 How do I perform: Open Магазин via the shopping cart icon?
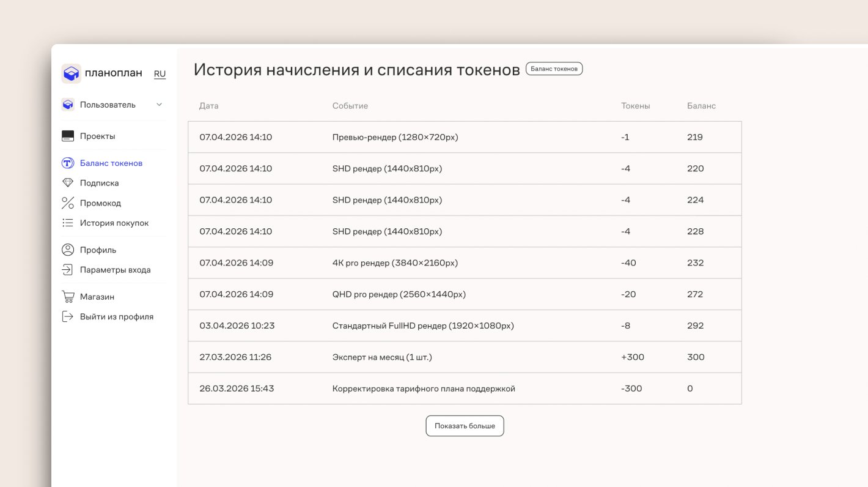67,296
